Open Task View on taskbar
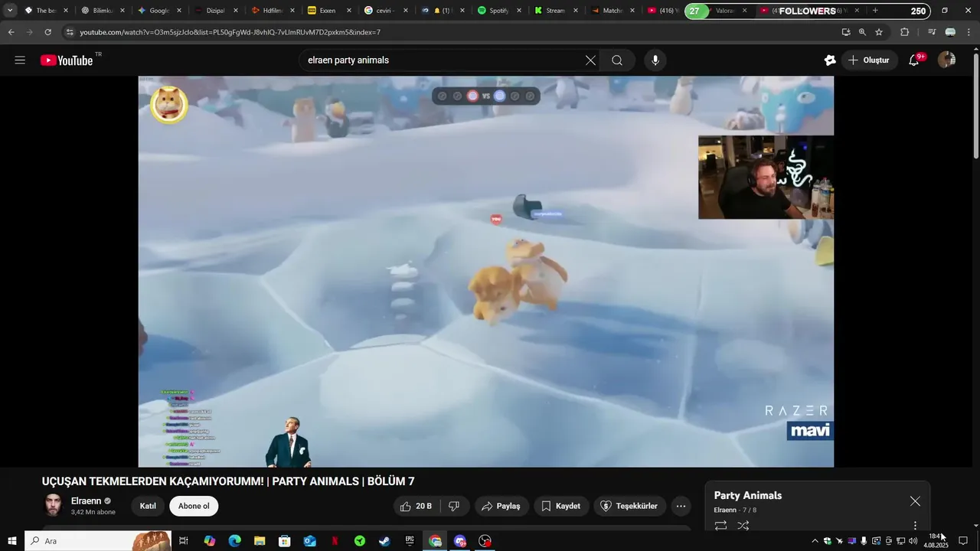 (x=184, y=541)
